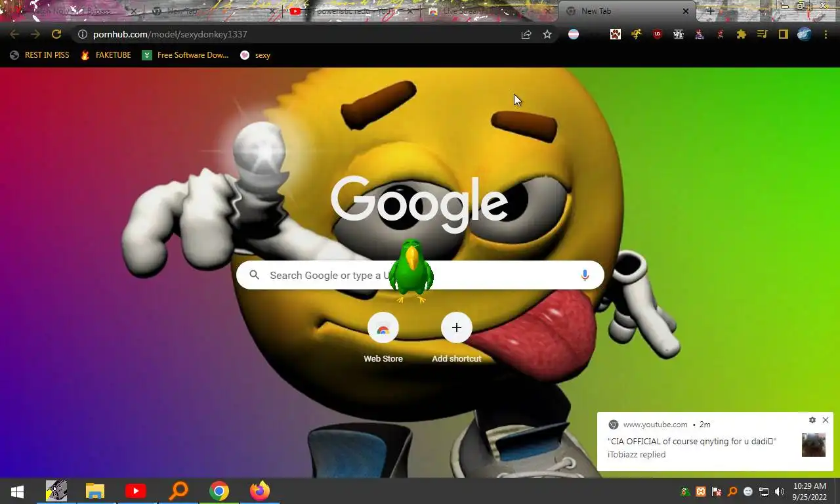Focus the address bar URL

pyautogui.click(x=171, y=34)
